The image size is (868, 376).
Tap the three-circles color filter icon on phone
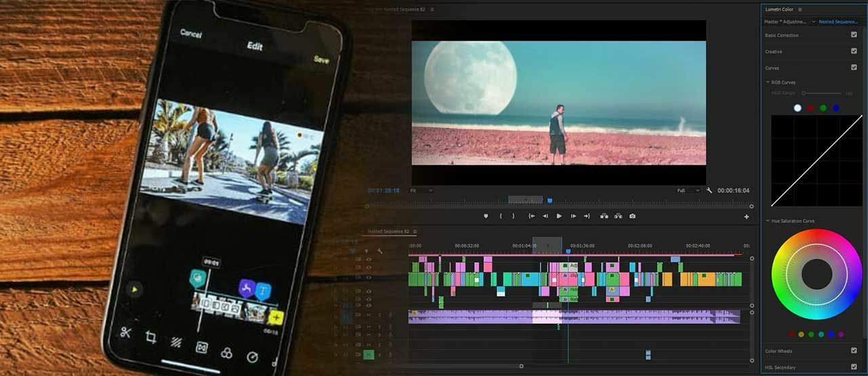(226, 352)
